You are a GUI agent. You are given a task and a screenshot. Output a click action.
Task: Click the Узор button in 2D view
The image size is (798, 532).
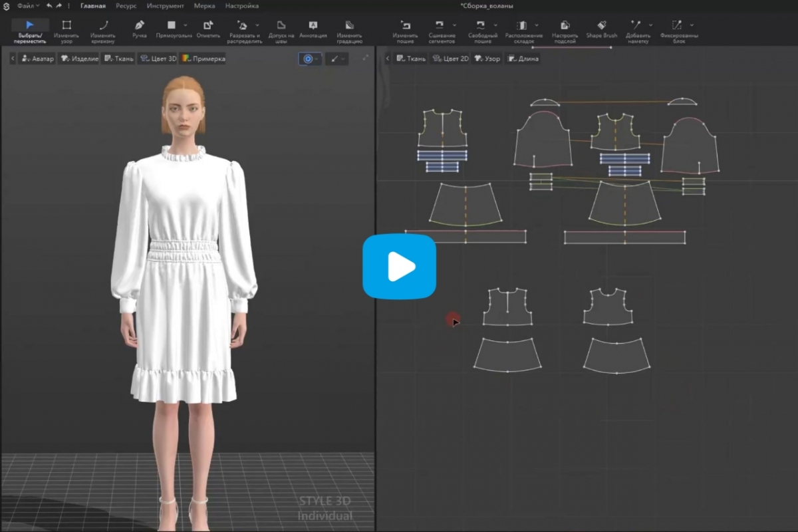pyautogui.click(x=487, y=59)
